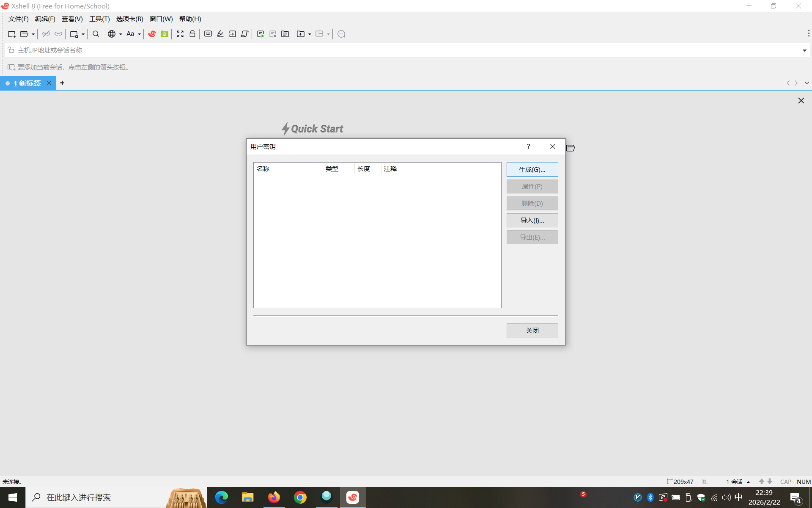Click the lock screen padlock icon
812x508 pixels.
tap(192, 34)
